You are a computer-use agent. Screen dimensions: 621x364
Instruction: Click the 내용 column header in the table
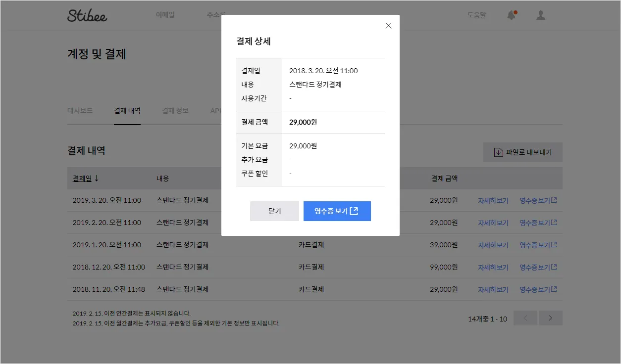coord(163,179)
